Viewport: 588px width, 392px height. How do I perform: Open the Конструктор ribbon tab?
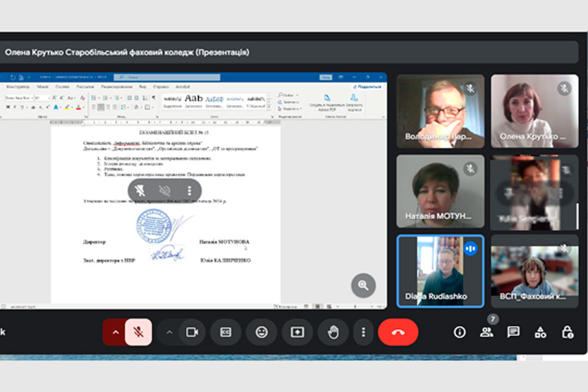[17, 87]
